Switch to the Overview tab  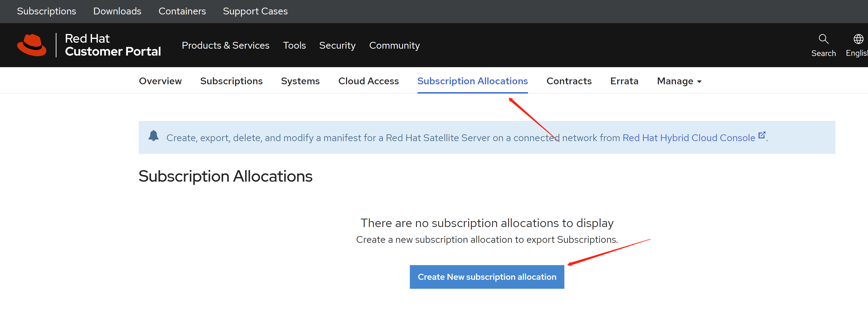coord(160,81)
